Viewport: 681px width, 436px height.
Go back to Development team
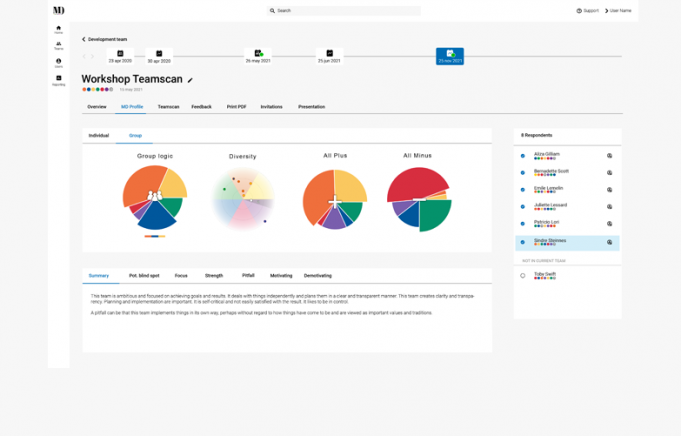coord(106,39)
